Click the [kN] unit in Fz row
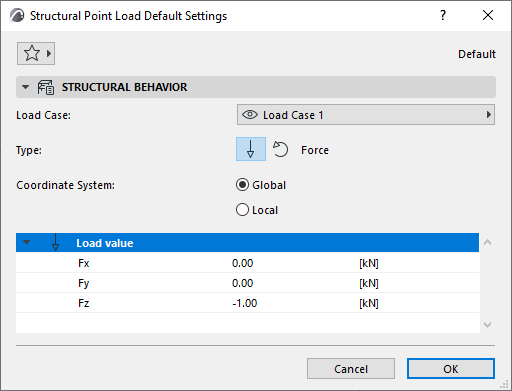Screen dimensions: 512x391 click(x=369, y=303)
